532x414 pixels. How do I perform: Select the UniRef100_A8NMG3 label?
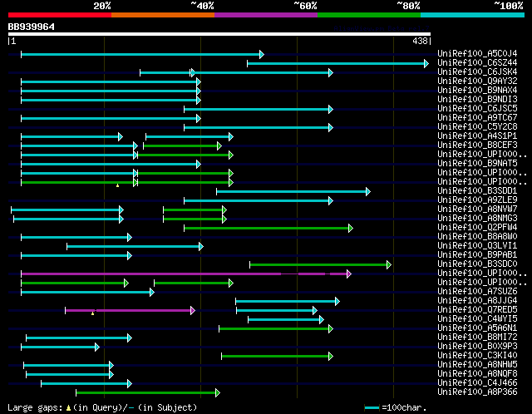[x=477, y=219]
